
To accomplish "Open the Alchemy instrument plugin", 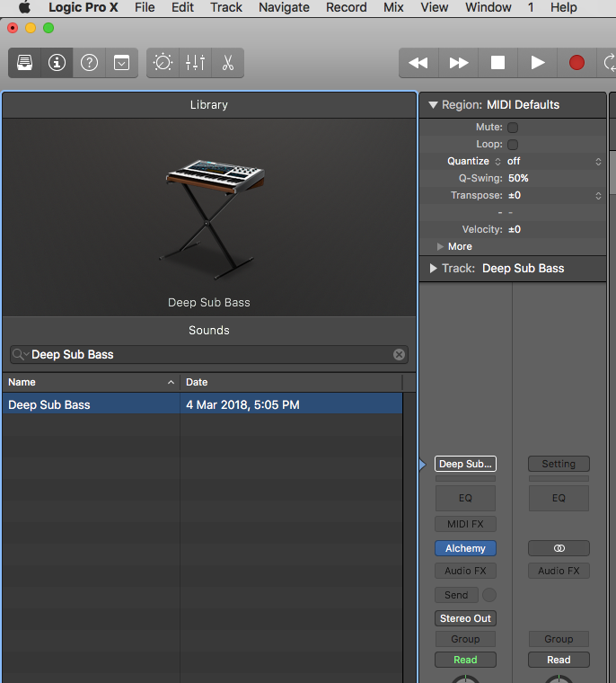I will (465, 548).
